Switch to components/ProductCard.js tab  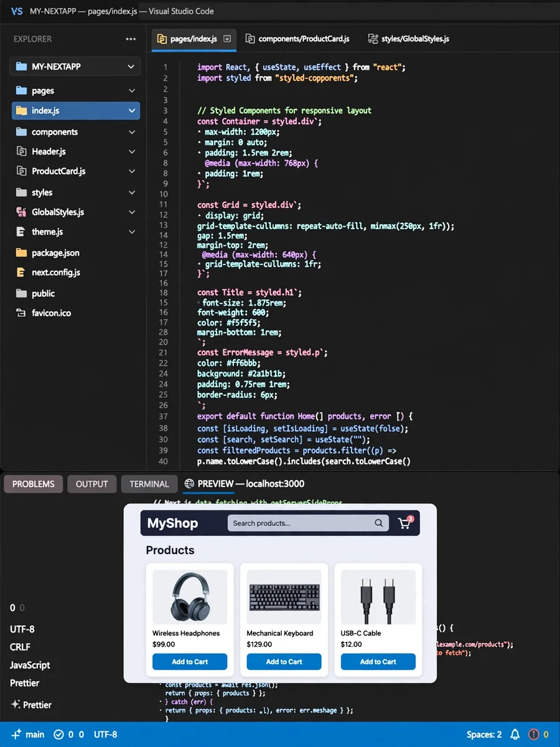pos(297,39)
